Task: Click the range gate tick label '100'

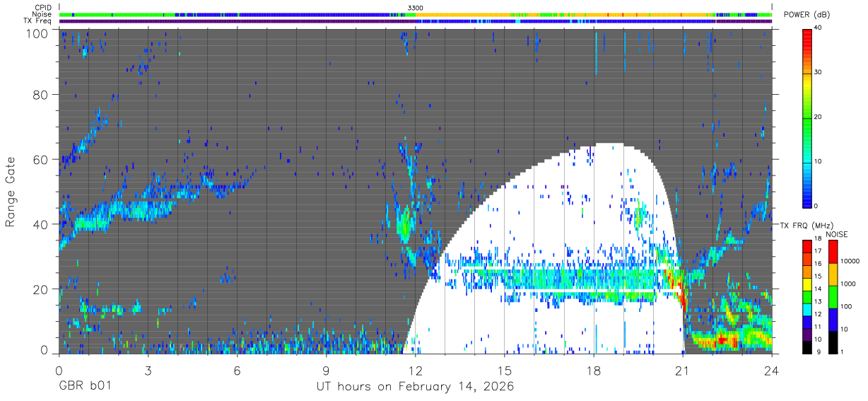Action: click(x=37, y=33)
